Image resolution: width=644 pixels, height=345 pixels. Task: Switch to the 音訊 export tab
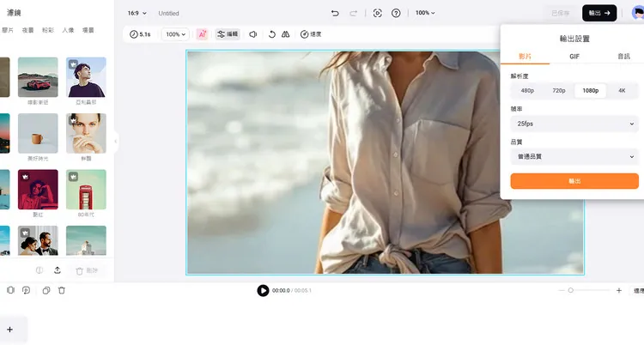click(623, 56)
